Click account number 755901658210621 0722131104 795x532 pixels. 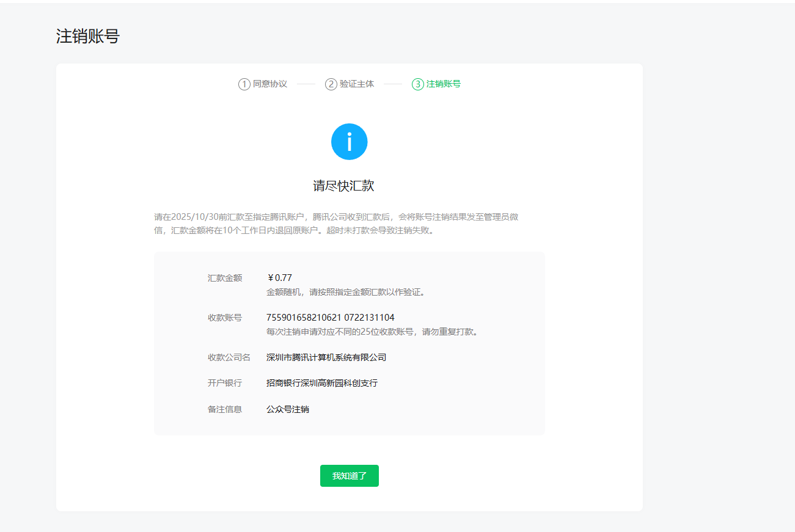pos(331,318)
